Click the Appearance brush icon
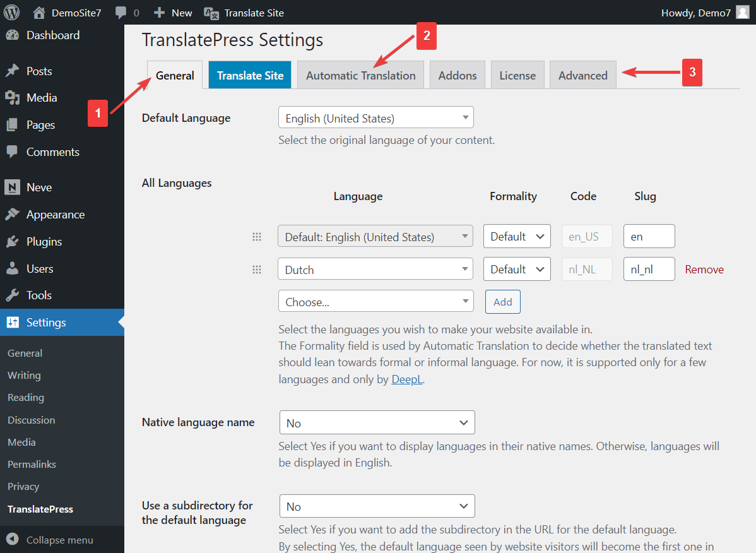Screen dimensions: 756x553 click(x=13, y=214)
